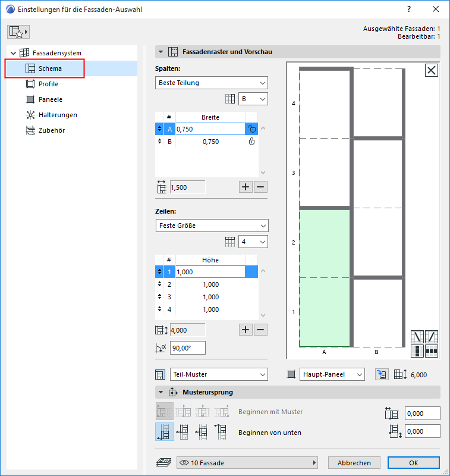Select the right-leaning diagonal pattern icon
450x476 pixels.
point(431,337)
